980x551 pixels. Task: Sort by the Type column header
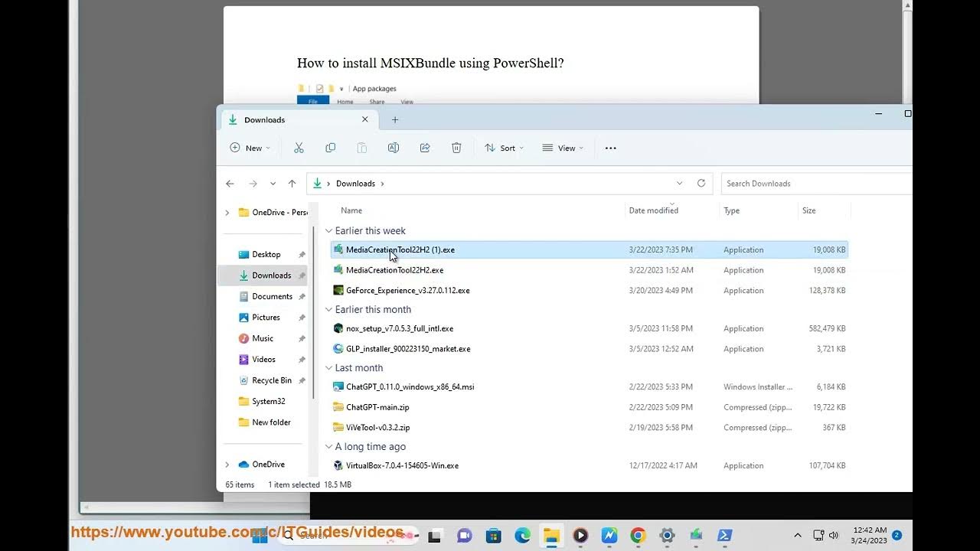point(731,210)
